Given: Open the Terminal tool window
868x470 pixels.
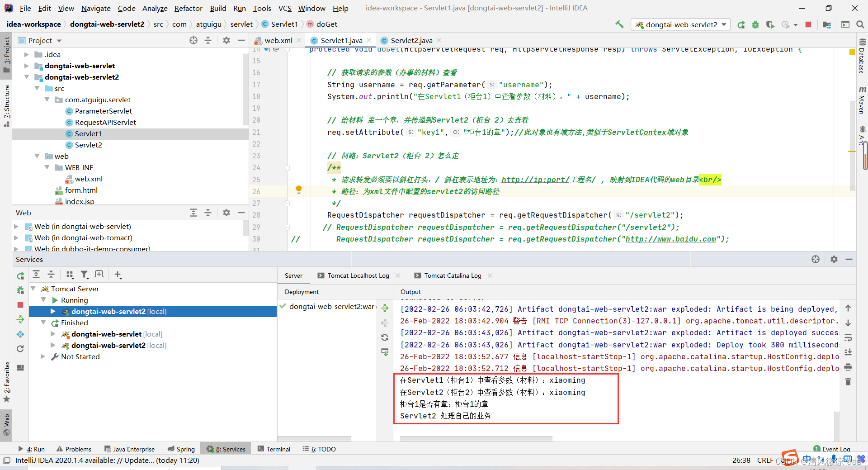Looking at the screenshot, I should (x=274, y=449).
